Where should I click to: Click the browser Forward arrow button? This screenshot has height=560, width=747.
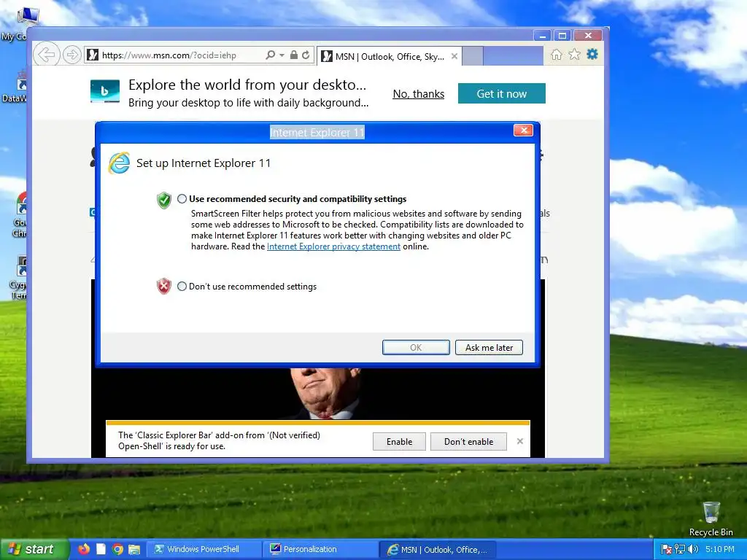pos(72,55)
